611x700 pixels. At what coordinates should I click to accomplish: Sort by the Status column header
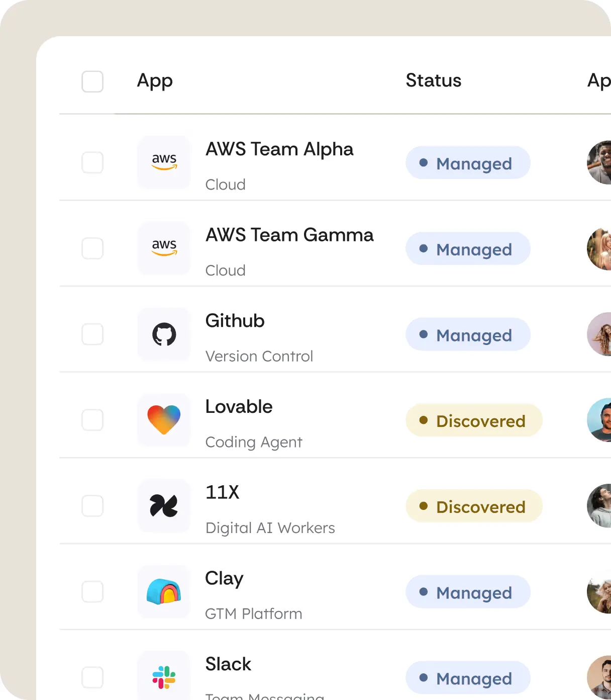433,80
